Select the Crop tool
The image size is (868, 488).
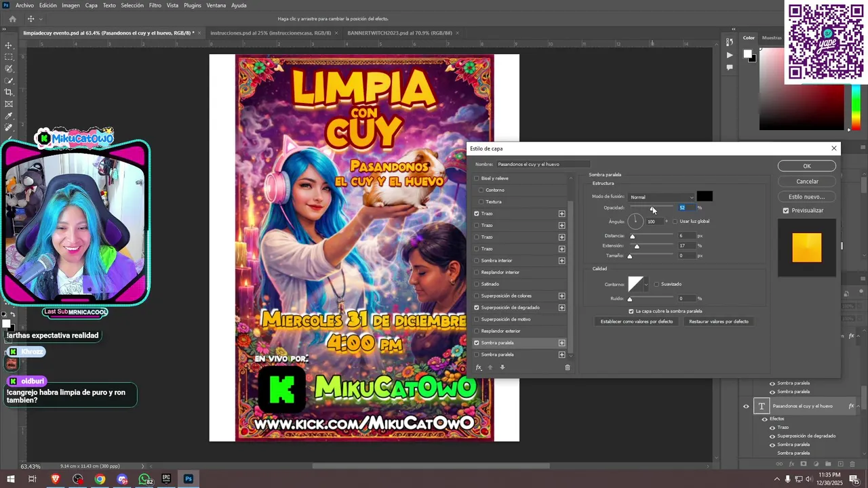click(9, 92)
